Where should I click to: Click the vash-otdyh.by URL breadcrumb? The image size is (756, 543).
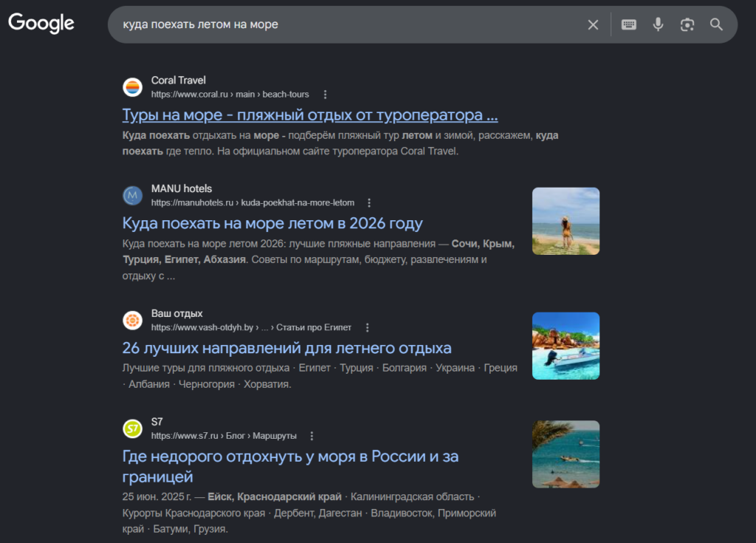(251, 328)
